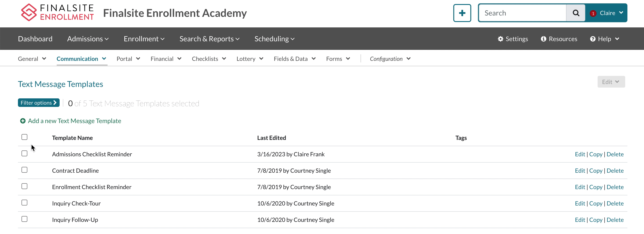The height and width of the screenshot is (234, 644).
Task: Open Settings via the gear icon
Action: coord(500,39)
